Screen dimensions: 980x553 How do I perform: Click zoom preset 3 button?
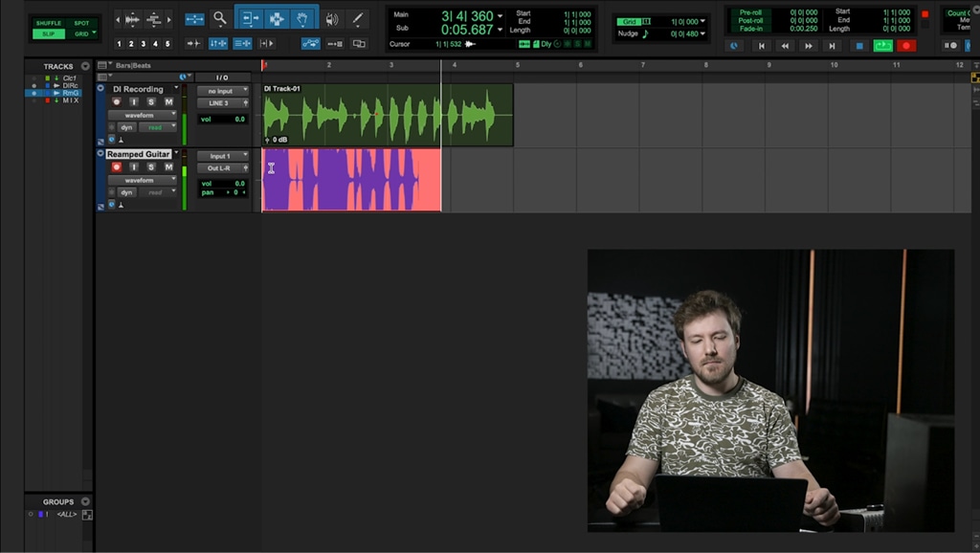click(x=144, y=44)
